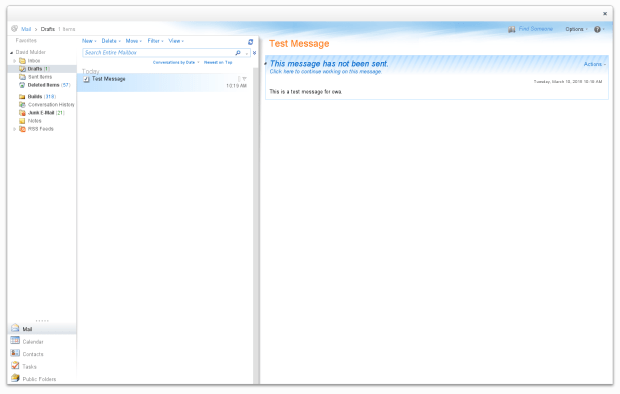
Task: Click the Mail breadcrumb link
Action: (x=26, y=29)
